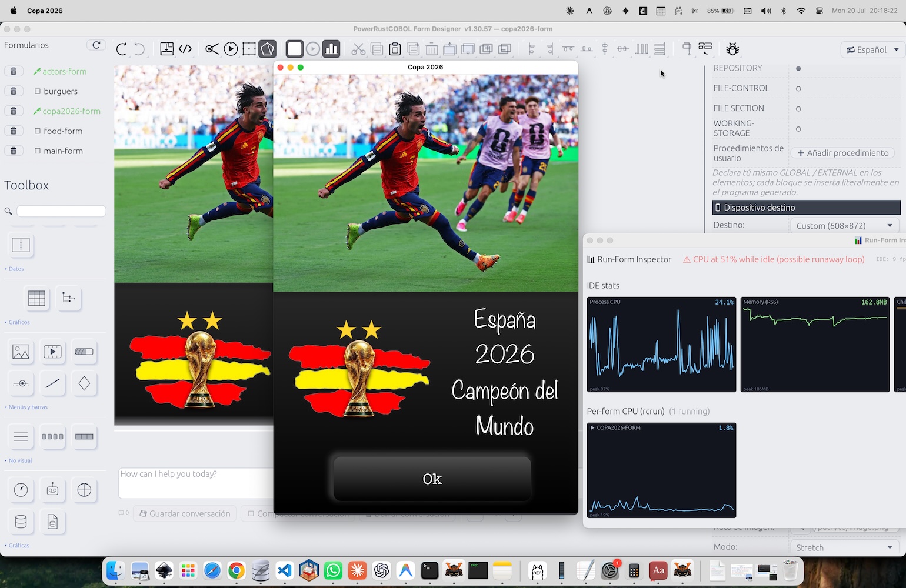The image size is (906, 588).
Task: Click the Ok button in Copa 2026 window
Action: click(x=432, y=479)
